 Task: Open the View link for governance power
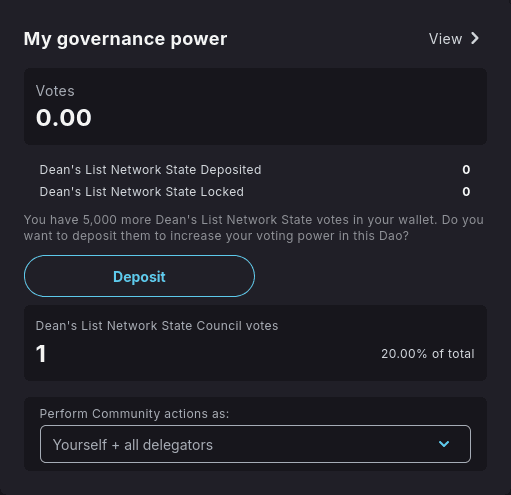coord(454,39)
